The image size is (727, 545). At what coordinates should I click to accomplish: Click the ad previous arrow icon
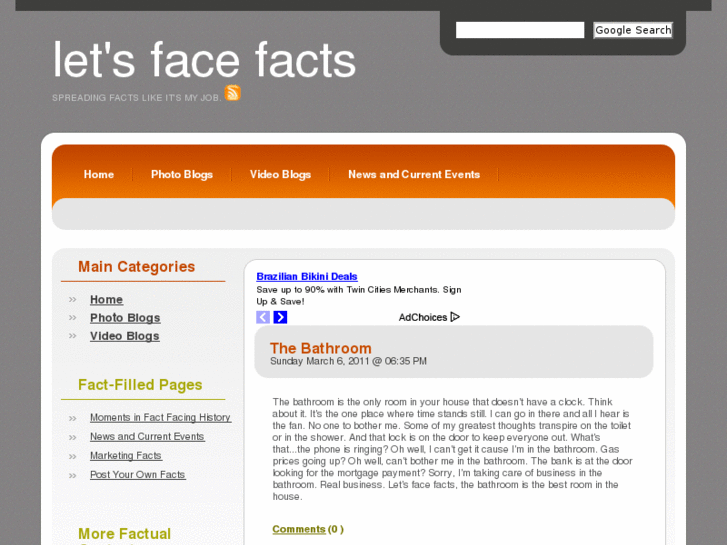tap(263, 317)
